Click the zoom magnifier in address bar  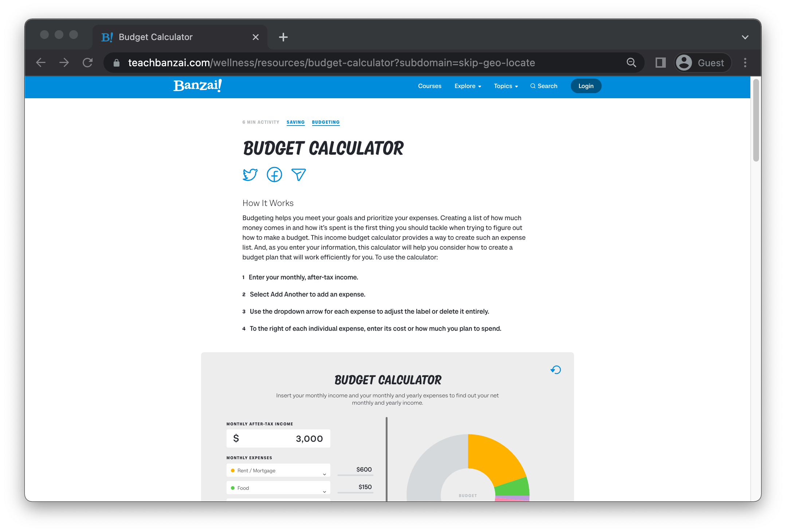[x=631, y=63]
